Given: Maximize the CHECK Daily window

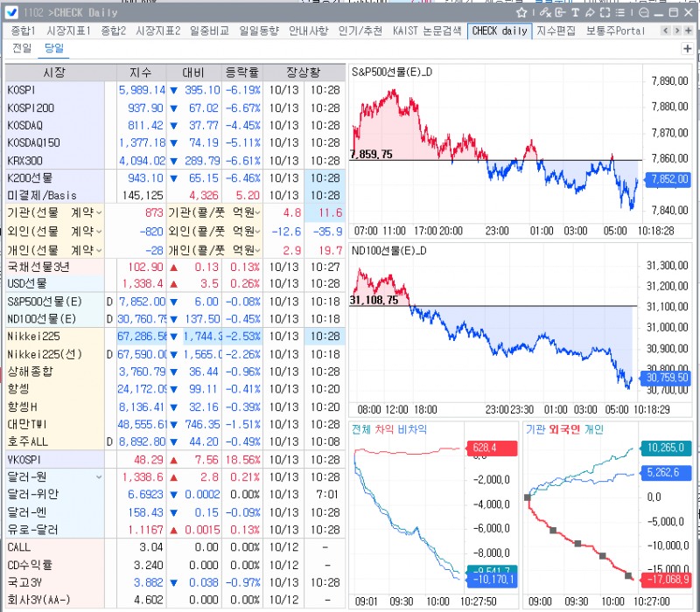Looking at the screenshot, I should [x=674, y=12].
